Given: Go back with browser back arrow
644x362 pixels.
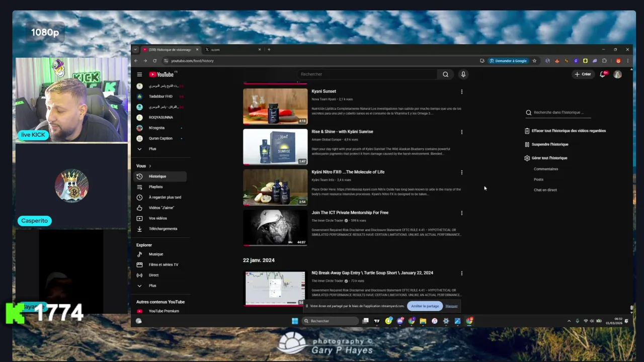Looking at the screenshot, I should coord(136,61).
